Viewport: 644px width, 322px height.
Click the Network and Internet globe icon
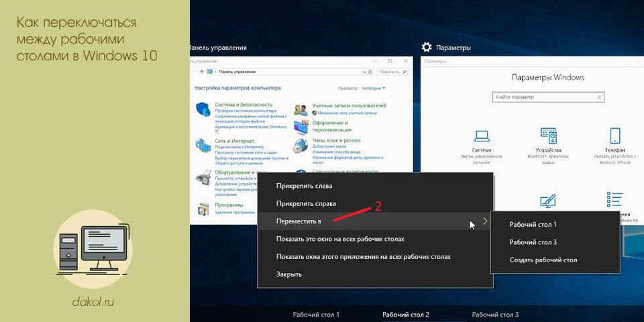[x=203, y=146]
